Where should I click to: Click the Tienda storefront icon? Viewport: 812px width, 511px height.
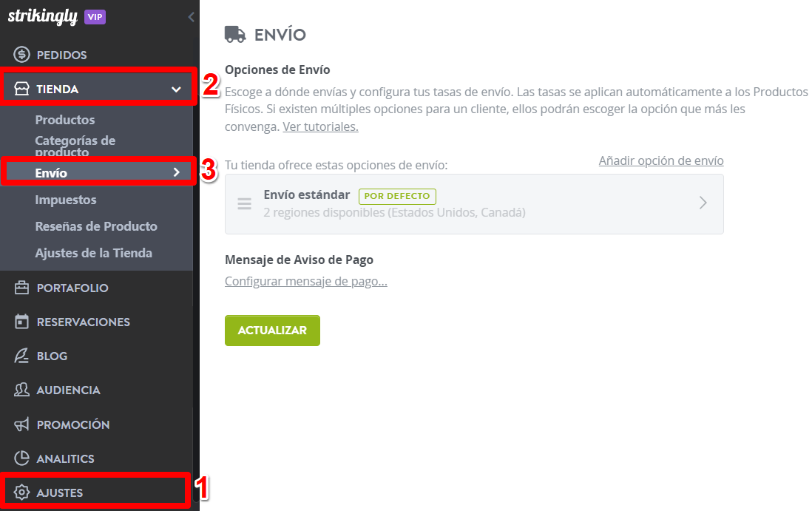pos(21,89)
